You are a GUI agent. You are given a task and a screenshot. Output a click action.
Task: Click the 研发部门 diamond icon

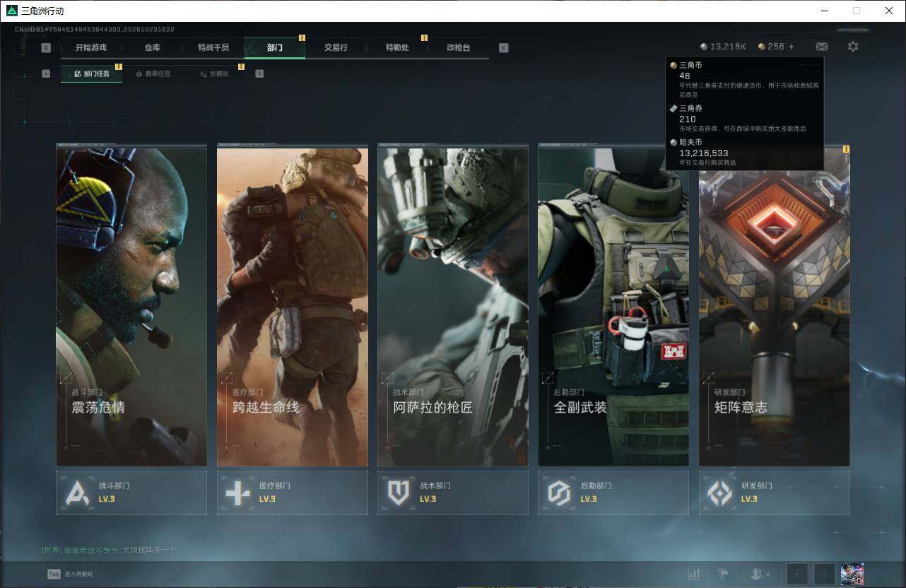tap(720, 493)
